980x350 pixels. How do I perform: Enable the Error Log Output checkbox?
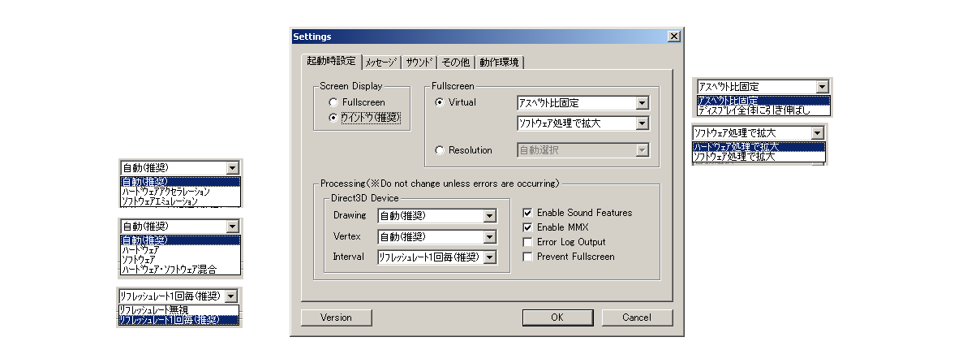(528, 242)
